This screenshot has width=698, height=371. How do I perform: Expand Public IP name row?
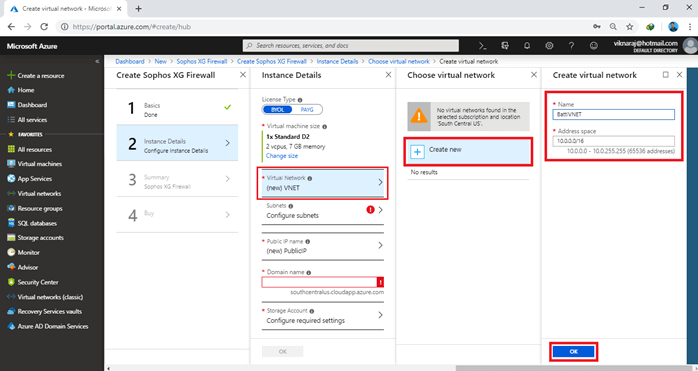click(323, 246)
